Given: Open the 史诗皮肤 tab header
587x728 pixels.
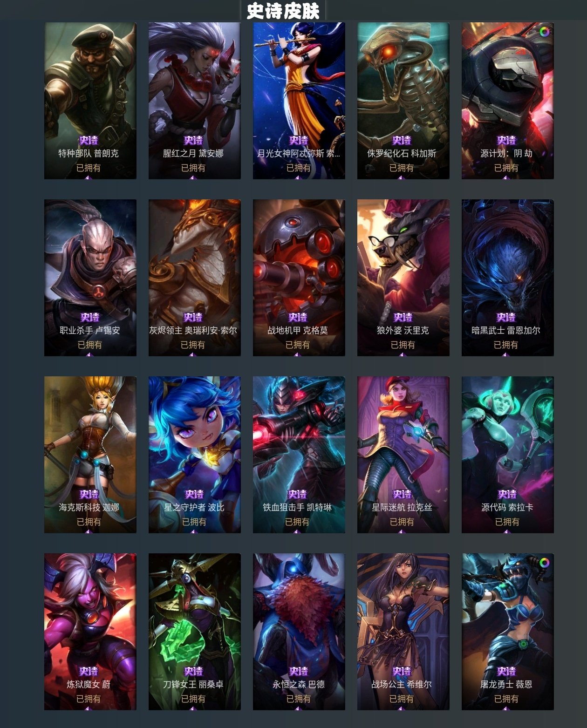Looking at the screenshot, I should (x=283, y=11).
